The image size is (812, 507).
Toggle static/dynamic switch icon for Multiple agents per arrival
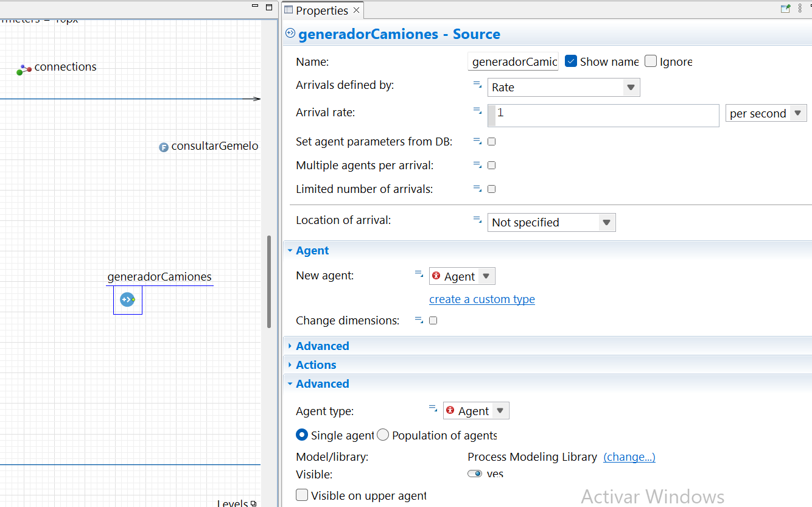478,165
